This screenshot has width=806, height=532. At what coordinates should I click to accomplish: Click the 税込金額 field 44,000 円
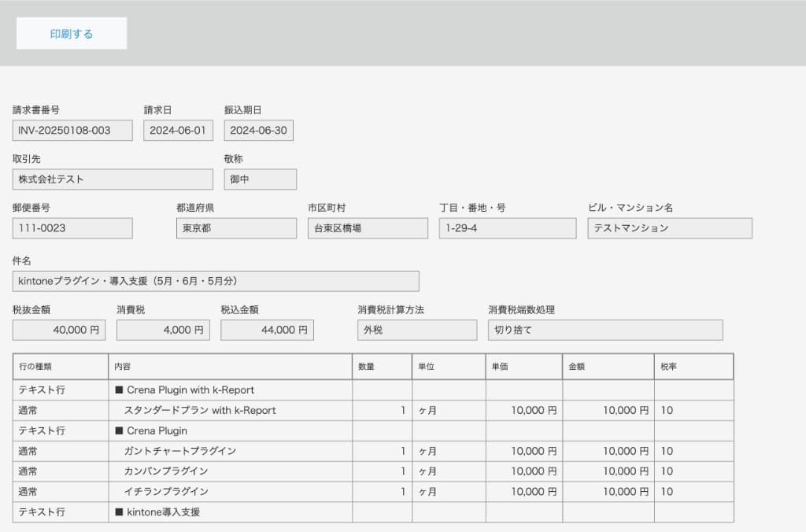268,330
